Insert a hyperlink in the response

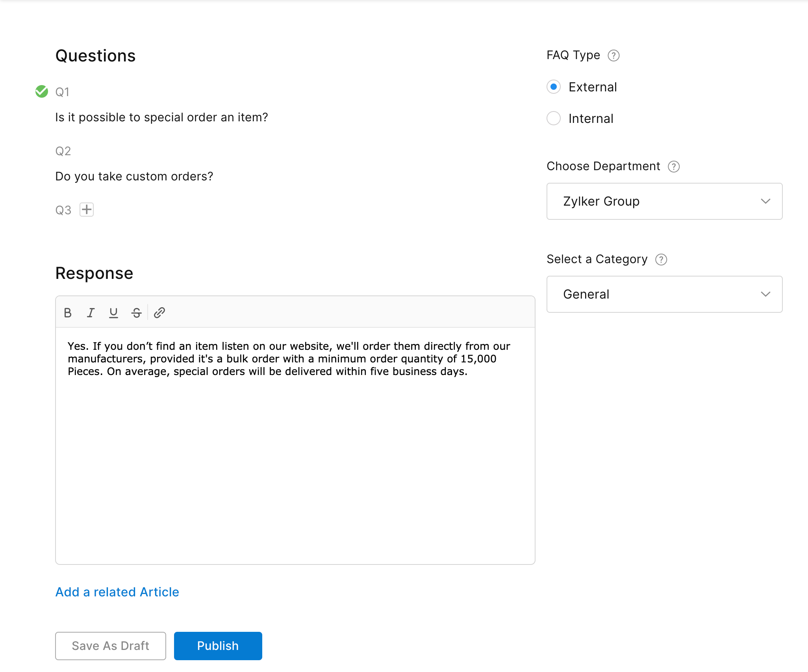tap(159, 313)
